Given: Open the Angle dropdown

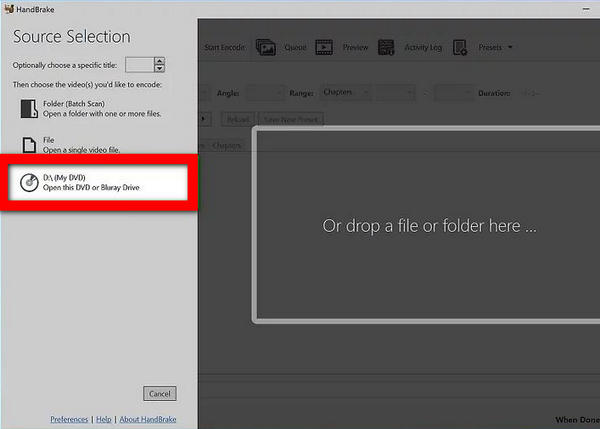Looking at the screenshot, I should (265, 93).
